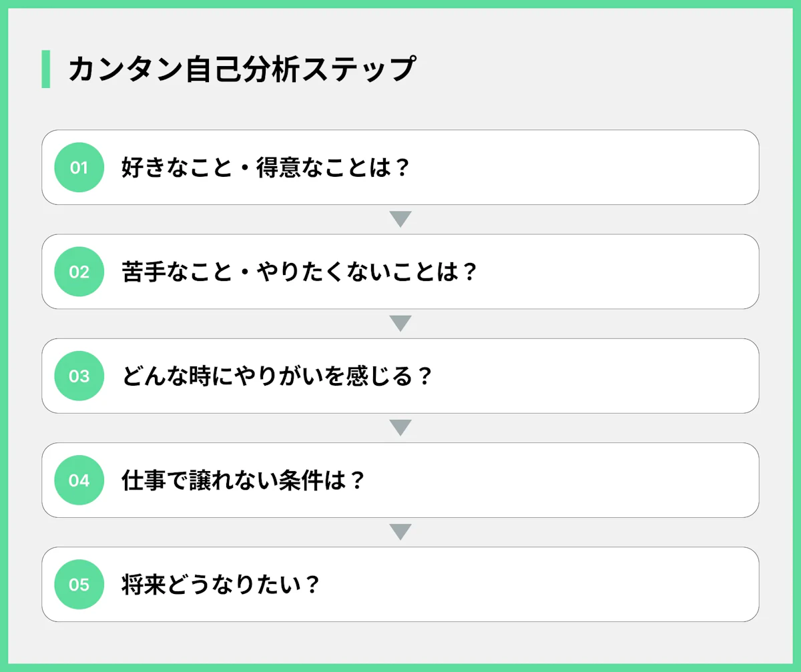Click the green bar beside the title
Image resolution: width=801 pixels, height=672 pixels.
pyautogui.click(x=45, y=69)
